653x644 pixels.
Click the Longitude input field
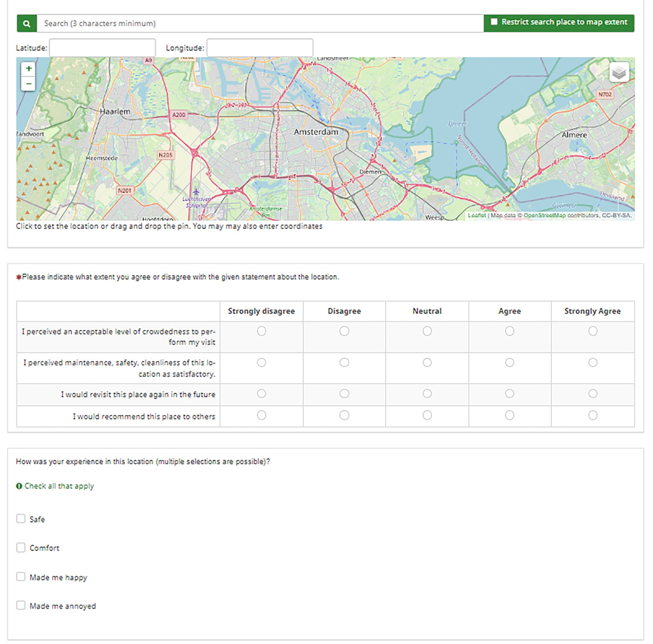(260, 48)
